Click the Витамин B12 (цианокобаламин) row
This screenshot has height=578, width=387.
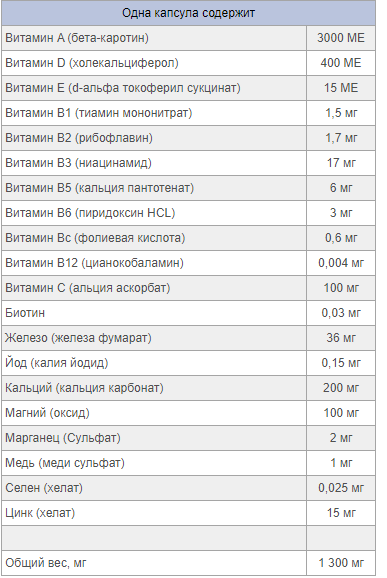[188, 263]
